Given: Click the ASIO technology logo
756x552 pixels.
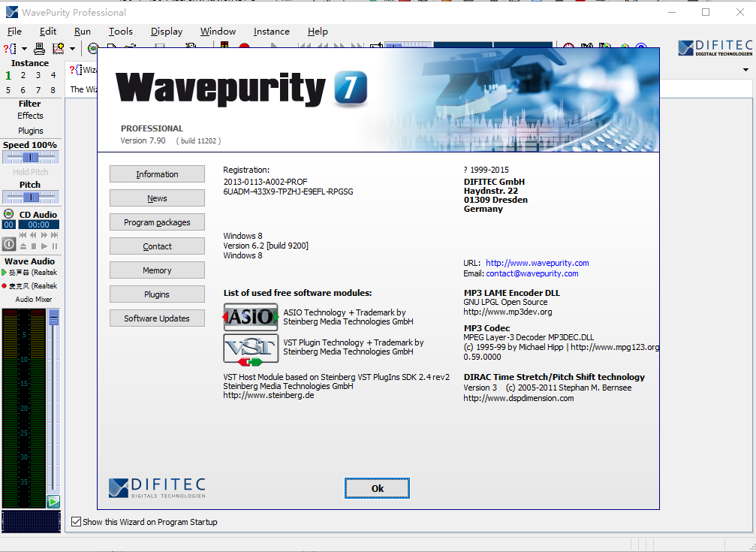Looking at the screenshot, I should (250, 317).
